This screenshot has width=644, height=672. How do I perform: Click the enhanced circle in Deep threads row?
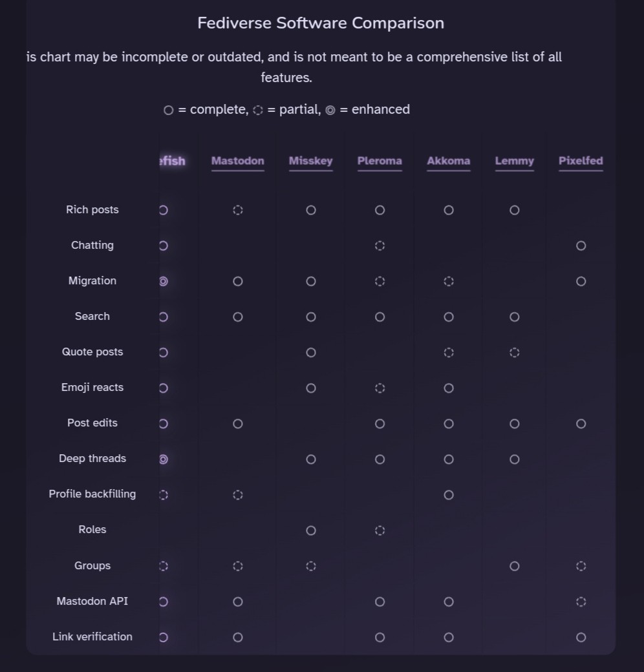tap(164, 459)
